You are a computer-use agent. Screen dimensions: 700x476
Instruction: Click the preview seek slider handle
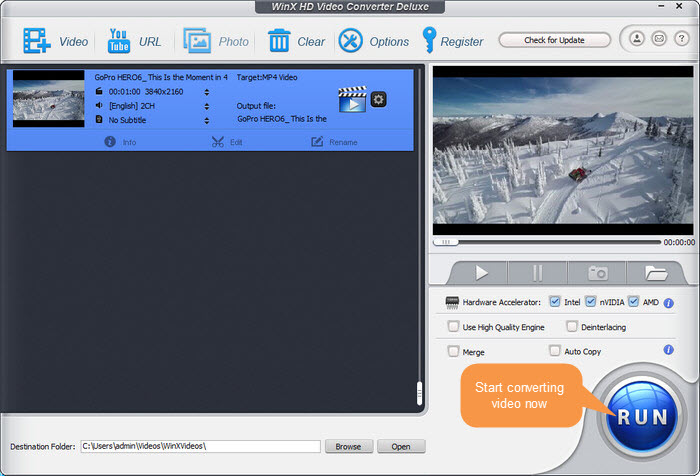pos(446,242)
